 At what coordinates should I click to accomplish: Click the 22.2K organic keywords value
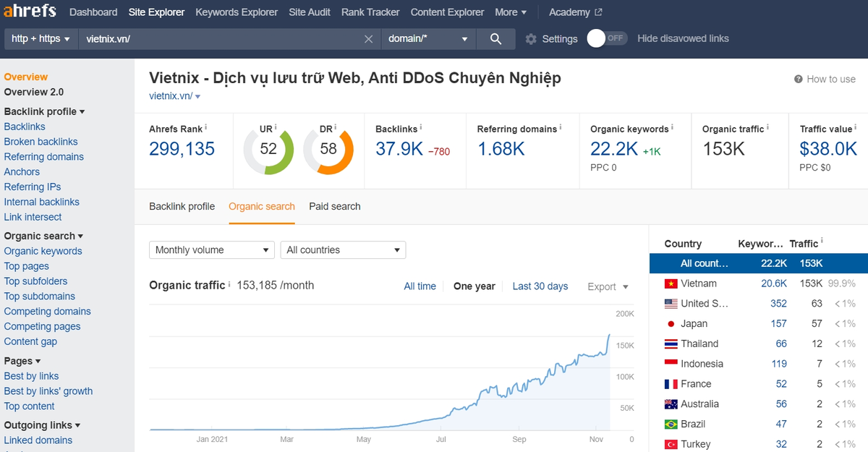(x=614, y=149)
